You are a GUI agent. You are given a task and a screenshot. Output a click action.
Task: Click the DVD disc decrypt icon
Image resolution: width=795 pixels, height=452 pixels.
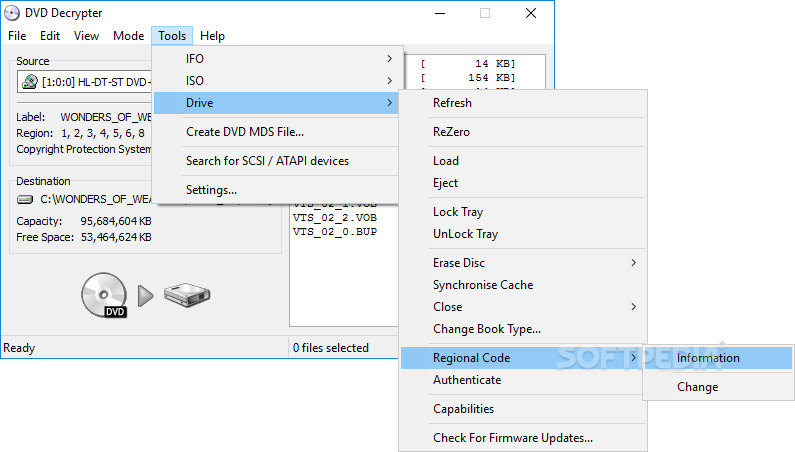pos(104,295)
